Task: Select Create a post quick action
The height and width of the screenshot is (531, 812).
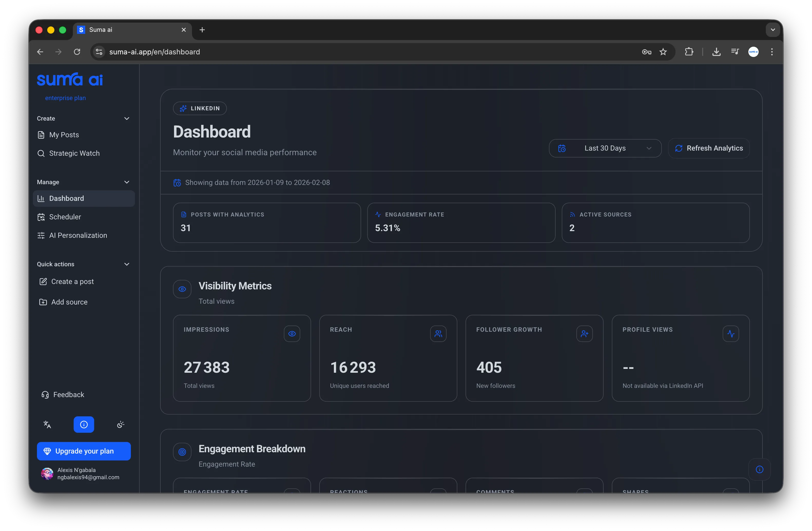Action: pyautogui.click(x=84, y=282)
